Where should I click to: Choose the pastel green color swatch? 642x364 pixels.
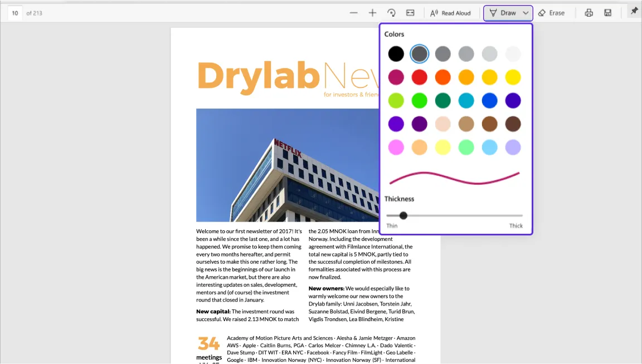466,147
